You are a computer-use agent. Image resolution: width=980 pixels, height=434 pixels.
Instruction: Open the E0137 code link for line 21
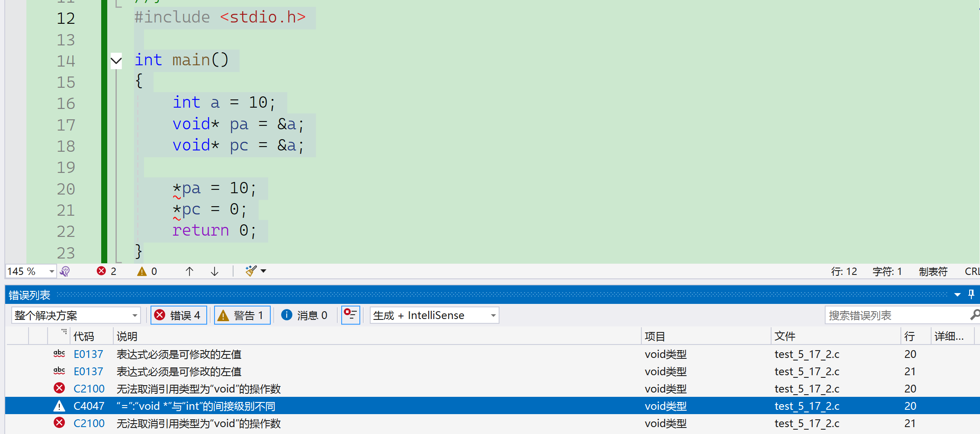click(89, 371)
